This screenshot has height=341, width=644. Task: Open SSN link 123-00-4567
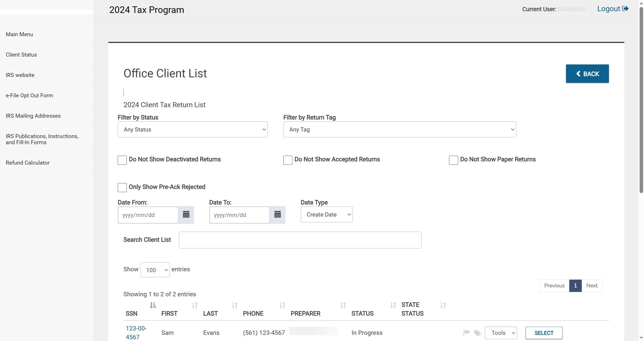[136, 333]
